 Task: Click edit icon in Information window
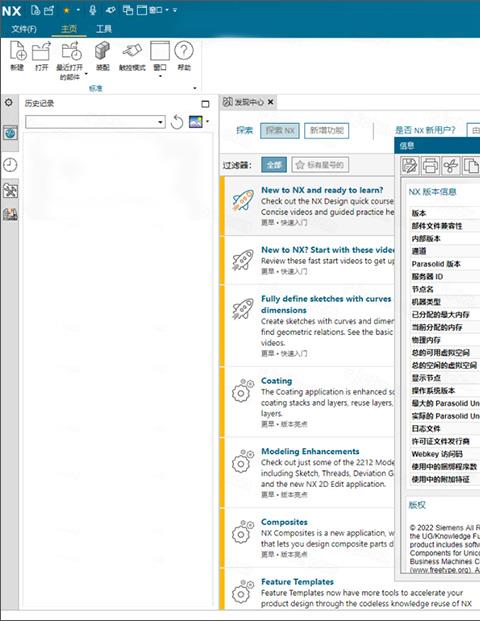pyautogui.click(x=410, y=166)
